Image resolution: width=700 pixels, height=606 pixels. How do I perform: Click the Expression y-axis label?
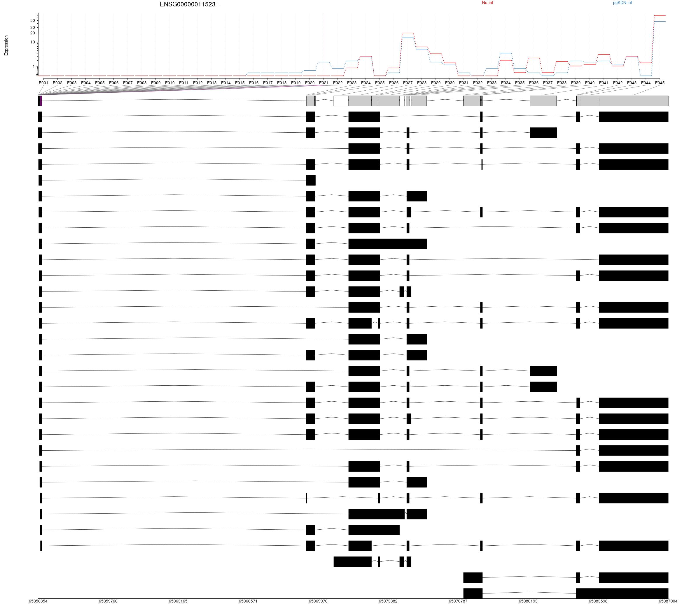[x=6, y=45]
